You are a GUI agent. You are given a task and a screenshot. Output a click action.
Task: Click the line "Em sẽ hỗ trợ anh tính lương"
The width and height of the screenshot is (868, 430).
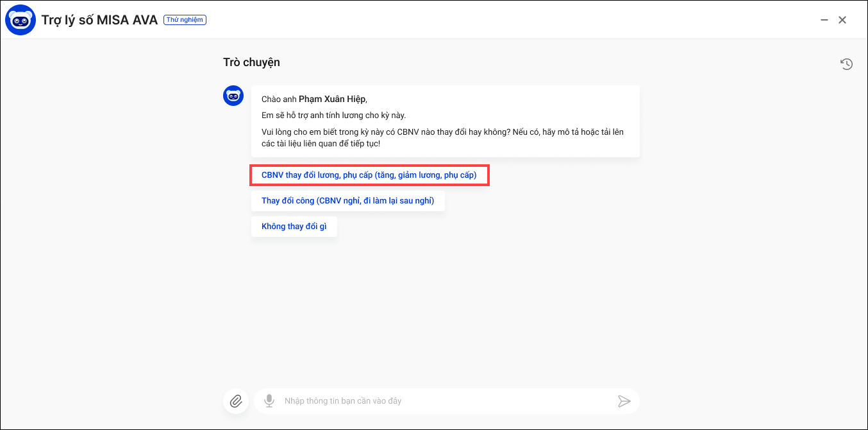333,116
